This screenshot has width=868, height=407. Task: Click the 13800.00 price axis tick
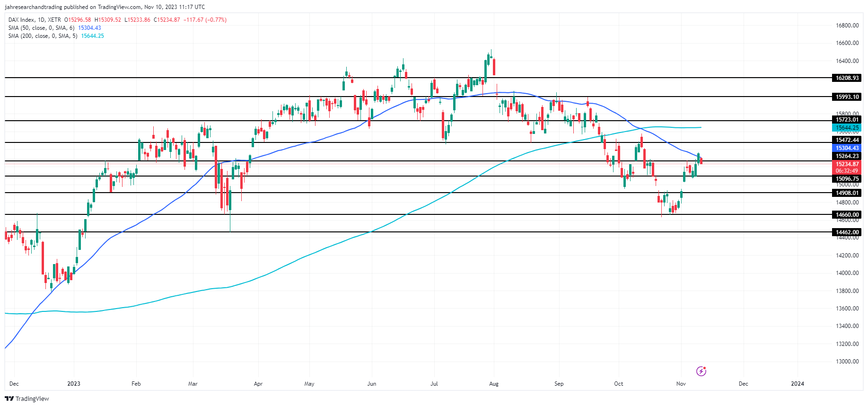pyautogui.click(x=847, y=291)
